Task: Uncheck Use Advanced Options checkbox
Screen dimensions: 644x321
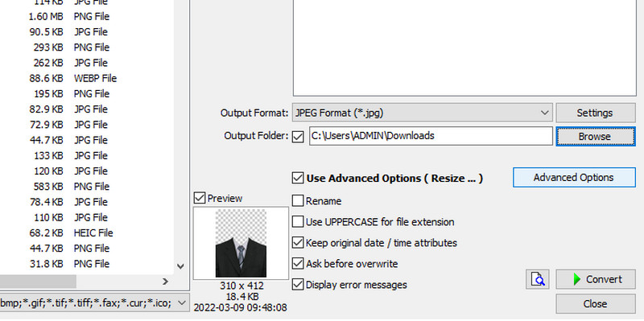Action: 298,178
